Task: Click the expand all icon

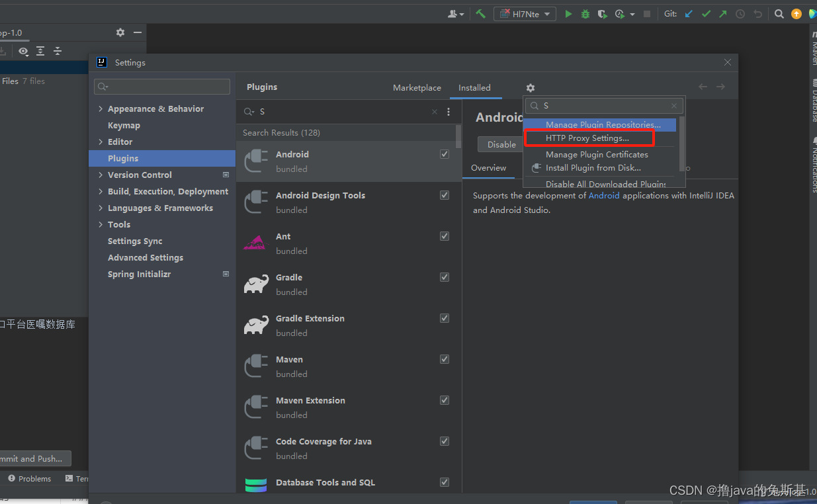Action: [x=40, y=51]
